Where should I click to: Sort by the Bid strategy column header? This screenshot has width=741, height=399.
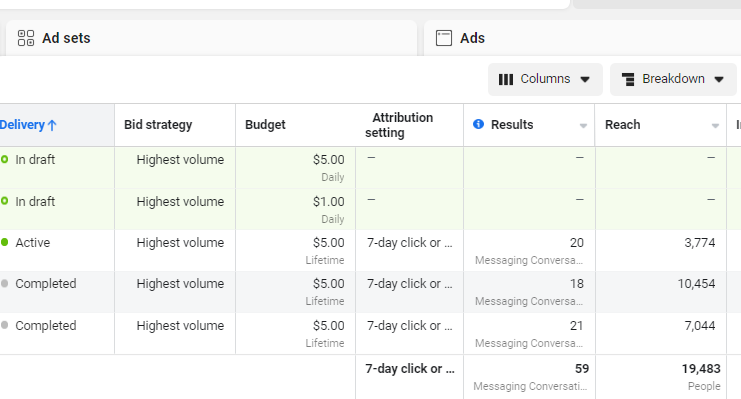click(158, 125)
